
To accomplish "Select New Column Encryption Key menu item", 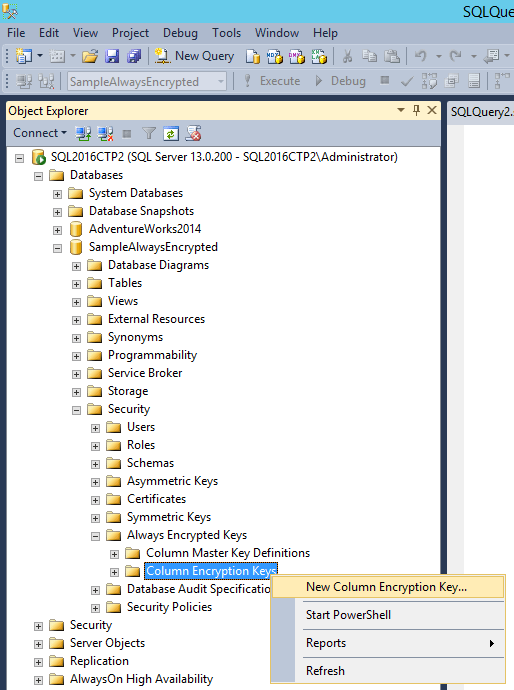I will [x=388, y=587].
